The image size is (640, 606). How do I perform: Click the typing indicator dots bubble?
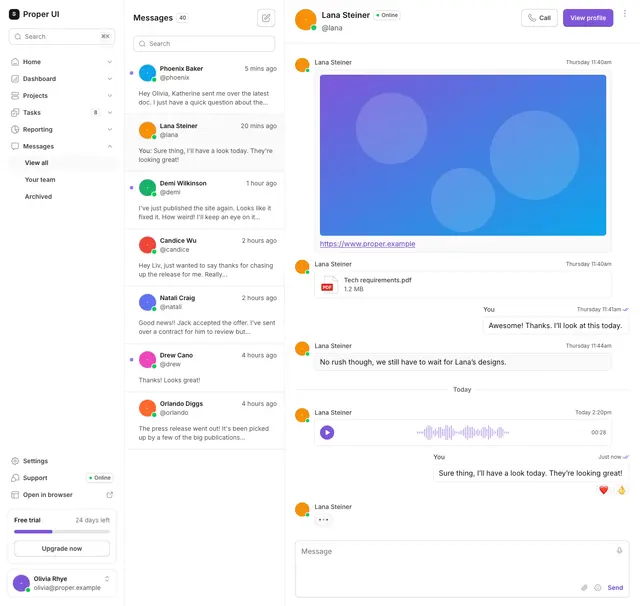pyautogui.click(x=323, y=519)
